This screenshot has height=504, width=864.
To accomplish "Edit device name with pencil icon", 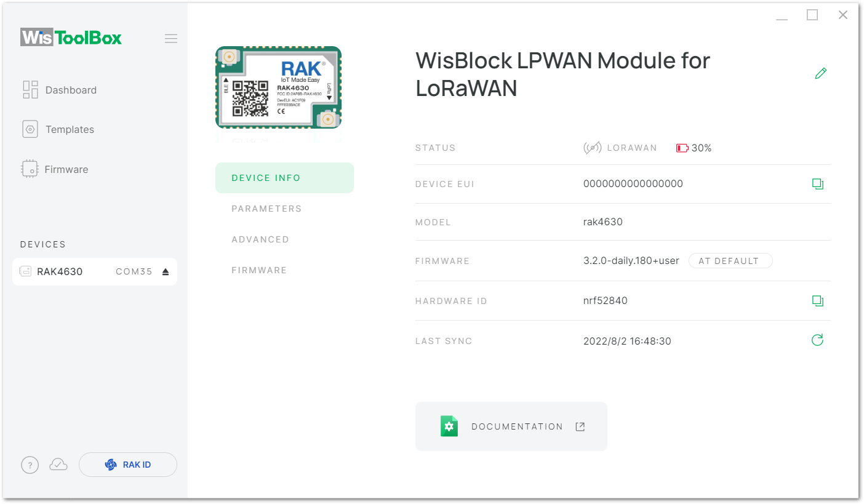I will [820, 73].
